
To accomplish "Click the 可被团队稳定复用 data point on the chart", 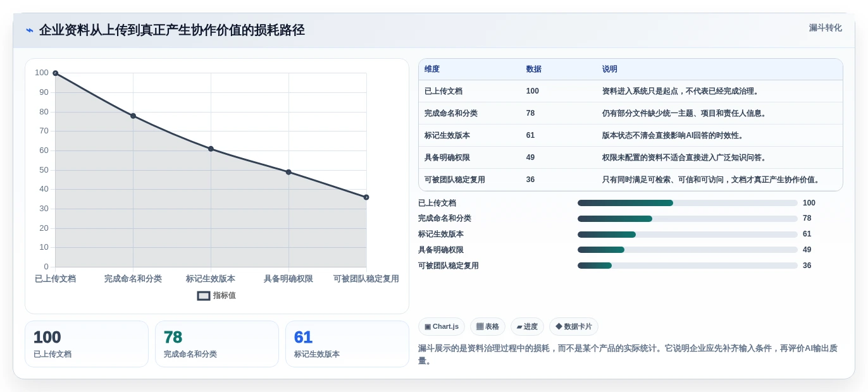I will tap(366, 197).
